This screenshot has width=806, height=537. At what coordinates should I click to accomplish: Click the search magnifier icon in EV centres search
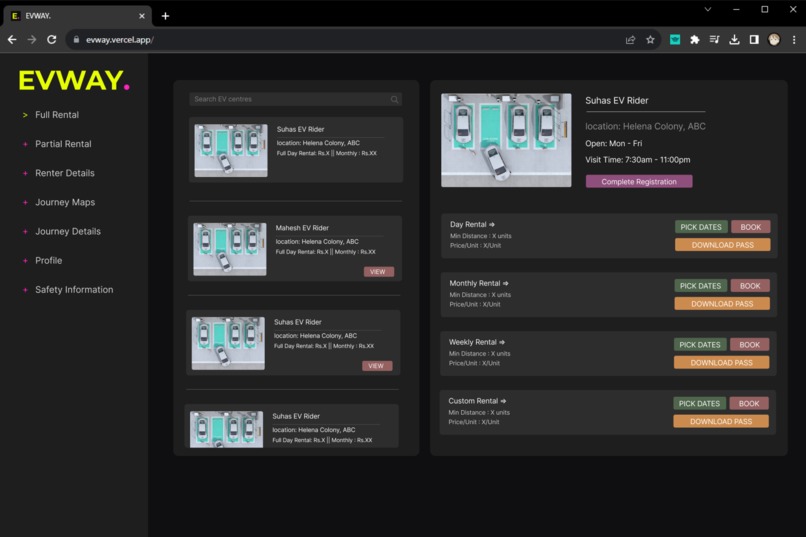pyautogui.click(x=394, y=99)
